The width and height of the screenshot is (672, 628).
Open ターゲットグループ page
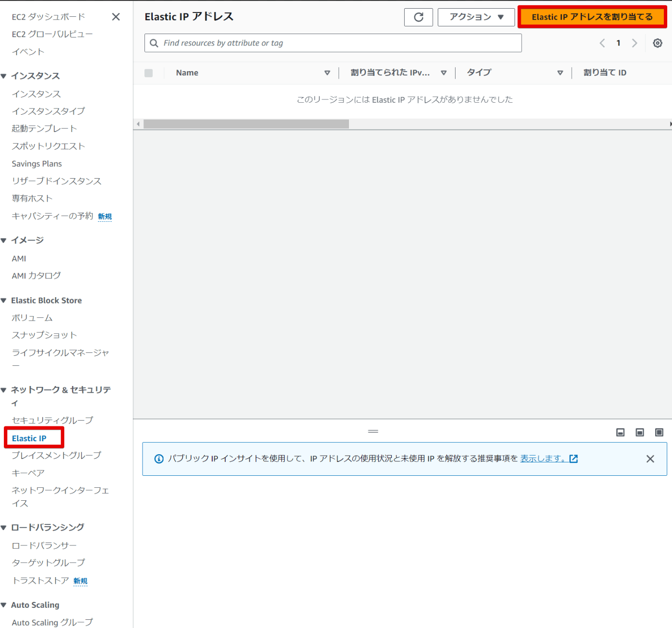tap(48, 563)
